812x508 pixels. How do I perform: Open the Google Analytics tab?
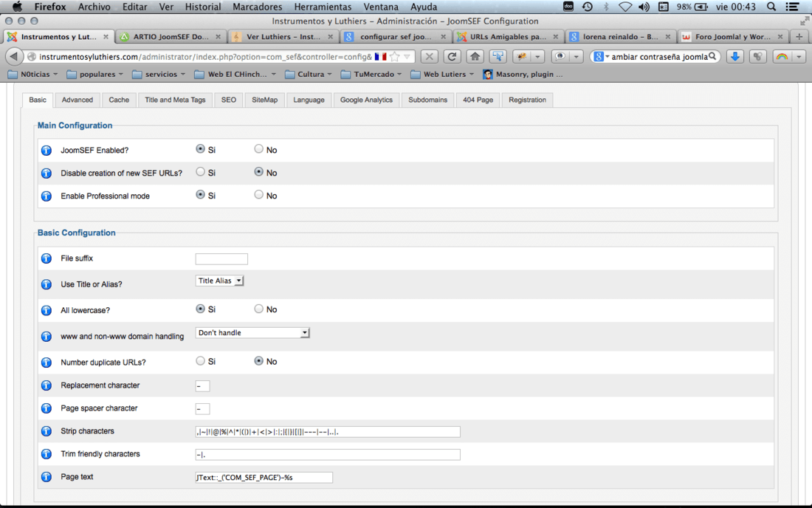[366, 100]
